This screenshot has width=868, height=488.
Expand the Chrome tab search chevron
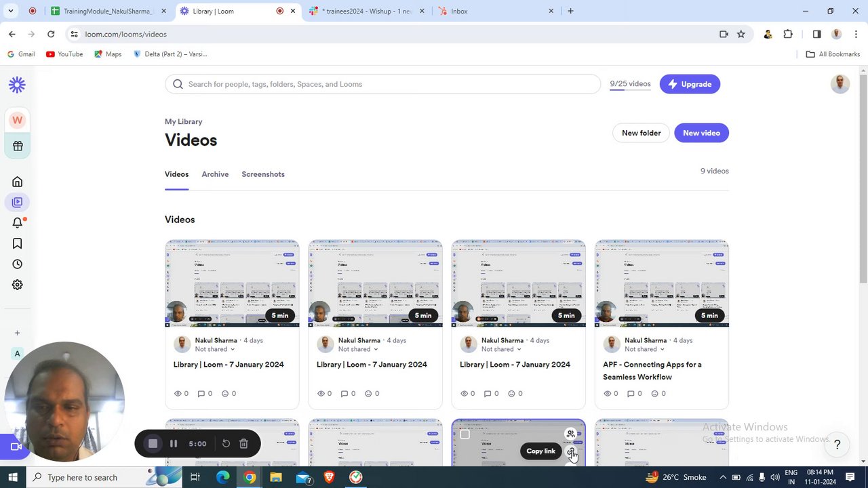coord(12,11)
